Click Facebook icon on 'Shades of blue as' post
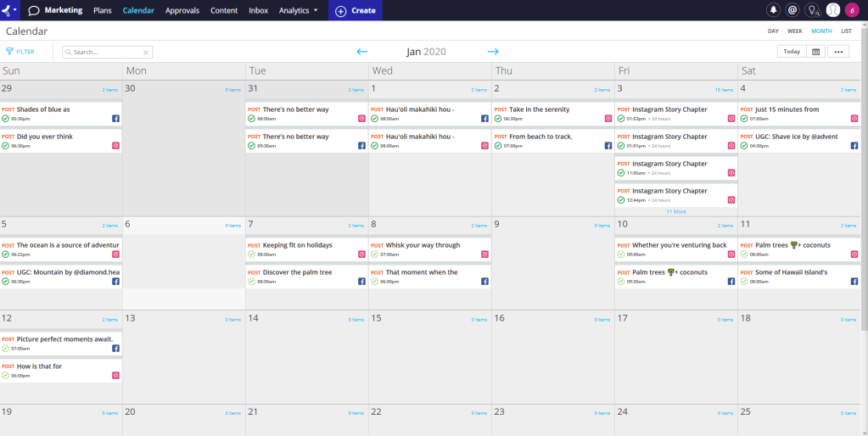 116,120
